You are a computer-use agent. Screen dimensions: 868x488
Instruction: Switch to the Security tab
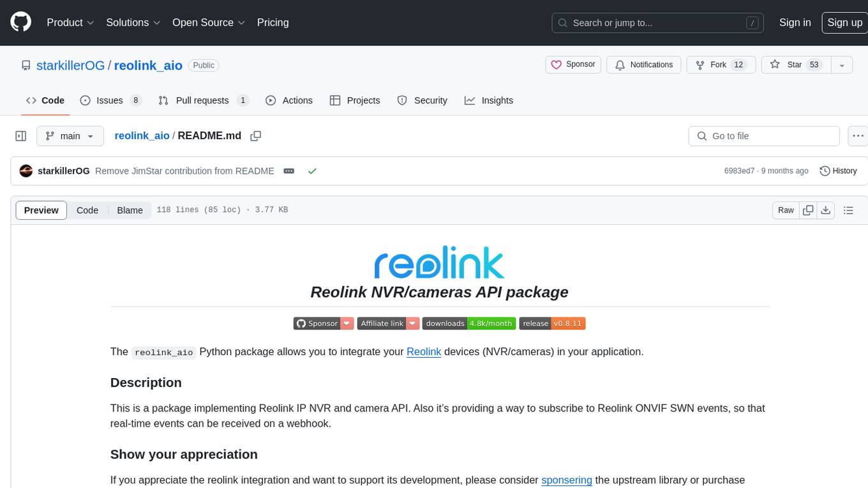click(423, 100)
